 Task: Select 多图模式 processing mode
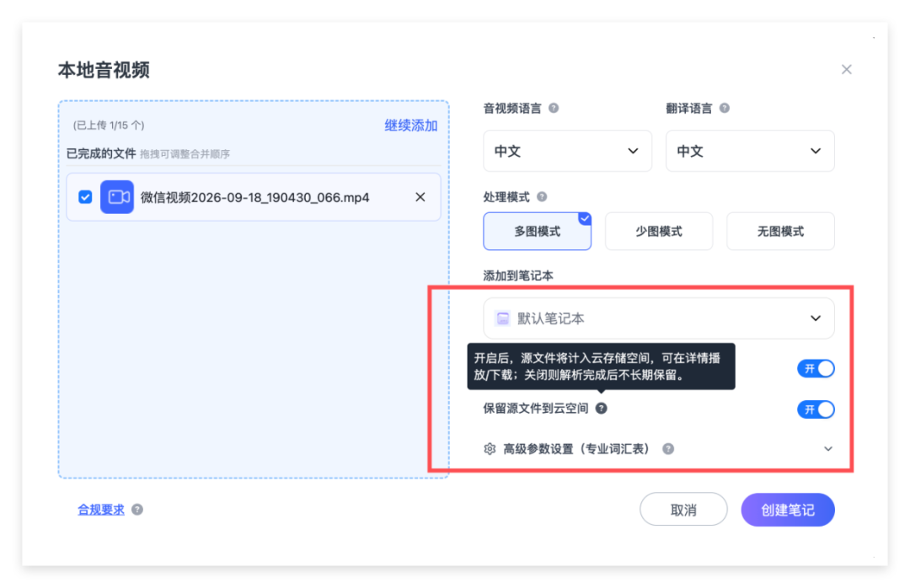coord(537,231)
